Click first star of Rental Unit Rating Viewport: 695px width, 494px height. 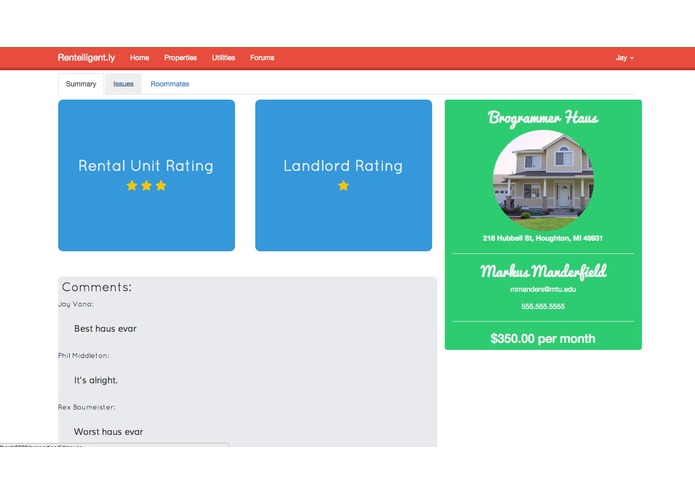point(132,186)
